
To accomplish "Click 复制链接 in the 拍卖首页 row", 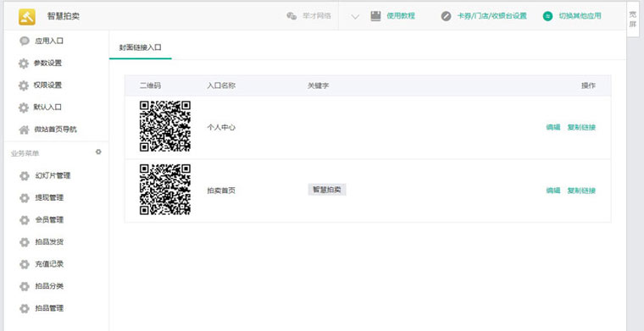I will [581, 190].
